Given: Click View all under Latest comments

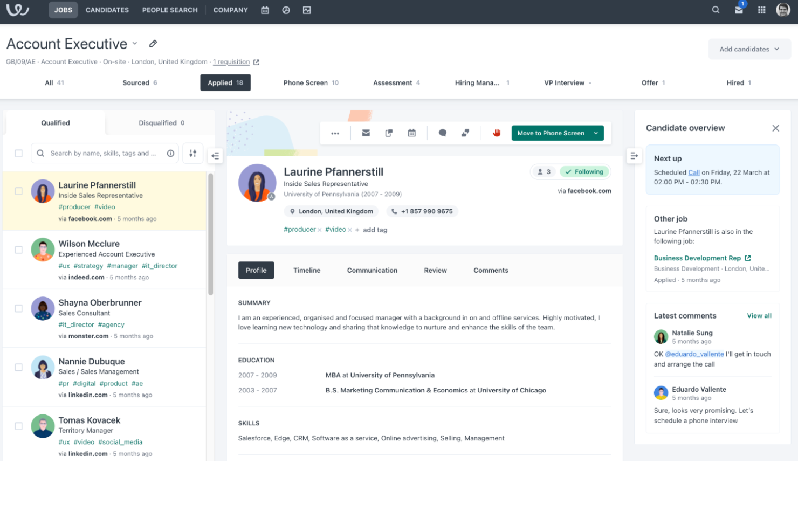Looking at the screenshot, I should click(759, 315).
